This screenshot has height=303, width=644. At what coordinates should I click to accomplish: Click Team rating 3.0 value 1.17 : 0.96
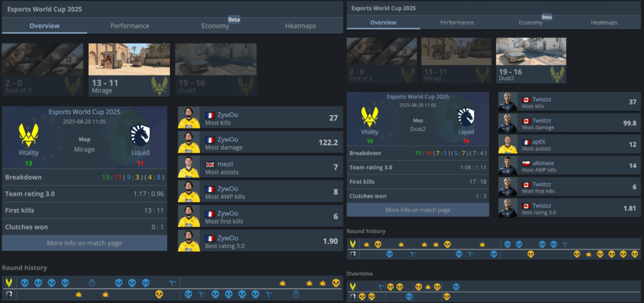148,193
